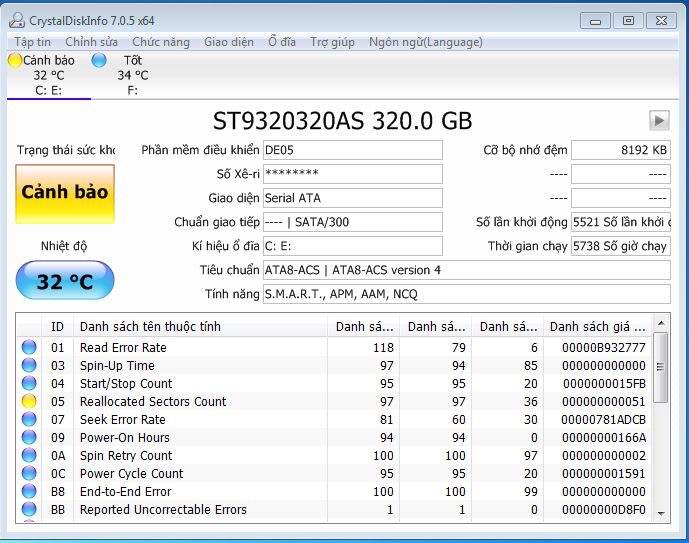Click the blue status icon for Seek Error Rate
This screenshot has width=689, height=543.
point(29,420)
